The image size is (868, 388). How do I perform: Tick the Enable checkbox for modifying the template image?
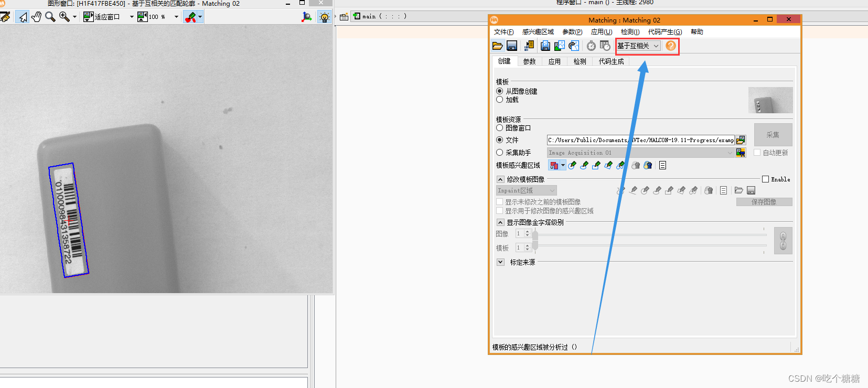pos(765,179)
